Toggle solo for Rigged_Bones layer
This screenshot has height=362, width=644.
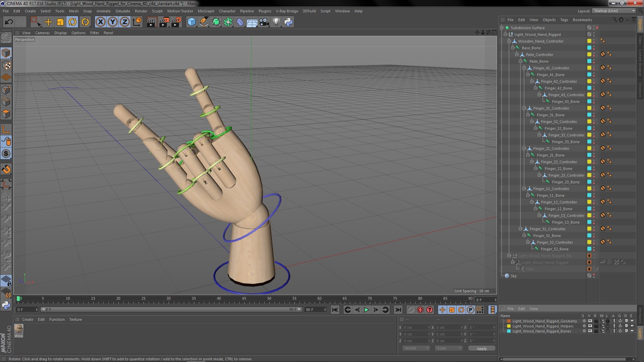pos(584,331)
